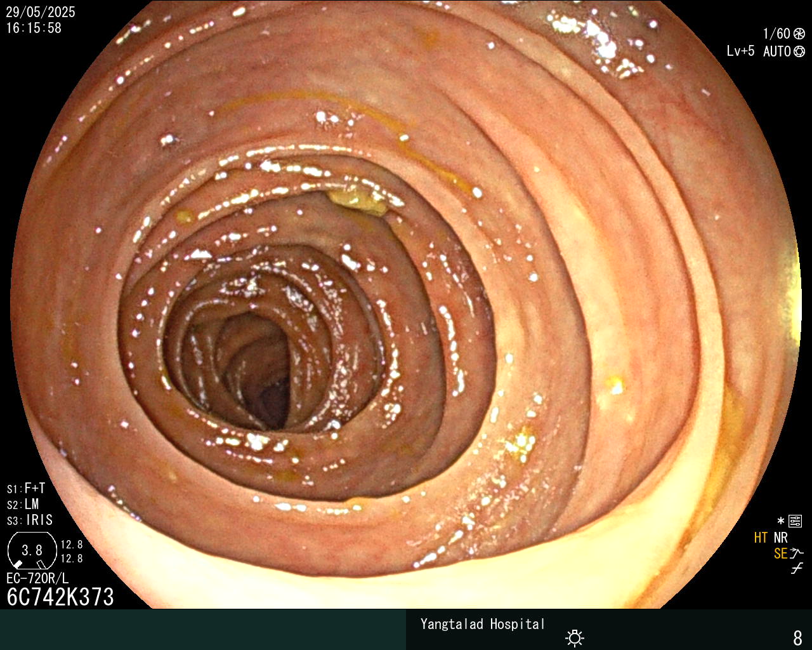Click the image counter 8 in bottom bar

[797, 637]
